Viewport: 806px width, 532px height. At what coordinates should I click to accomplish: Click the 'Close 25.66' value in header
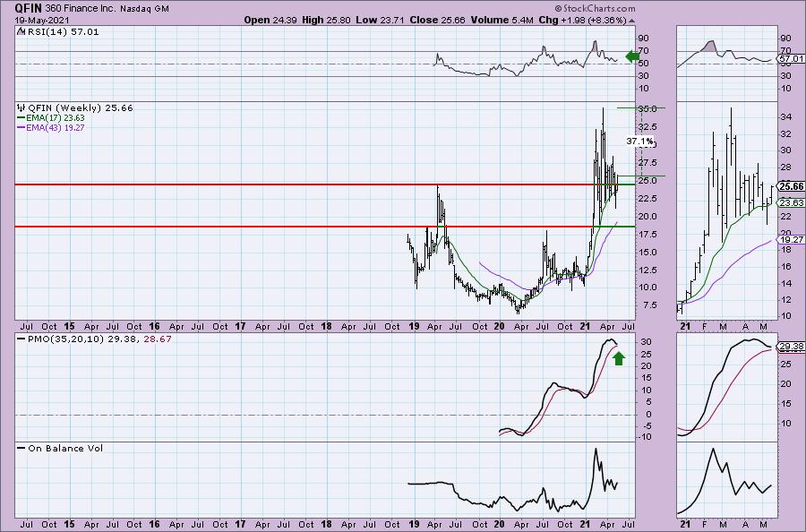click(x=437, y=20)
